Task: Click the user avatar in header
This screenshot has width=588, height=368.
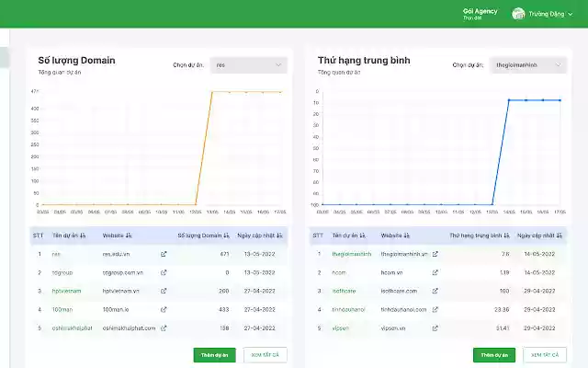Action: coord(518,14)
